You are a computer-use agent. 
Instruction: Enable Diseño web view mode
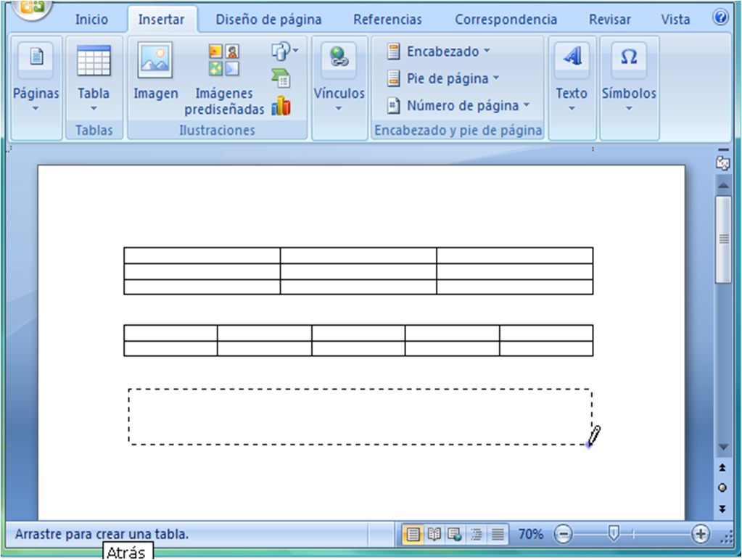[454, 534]
